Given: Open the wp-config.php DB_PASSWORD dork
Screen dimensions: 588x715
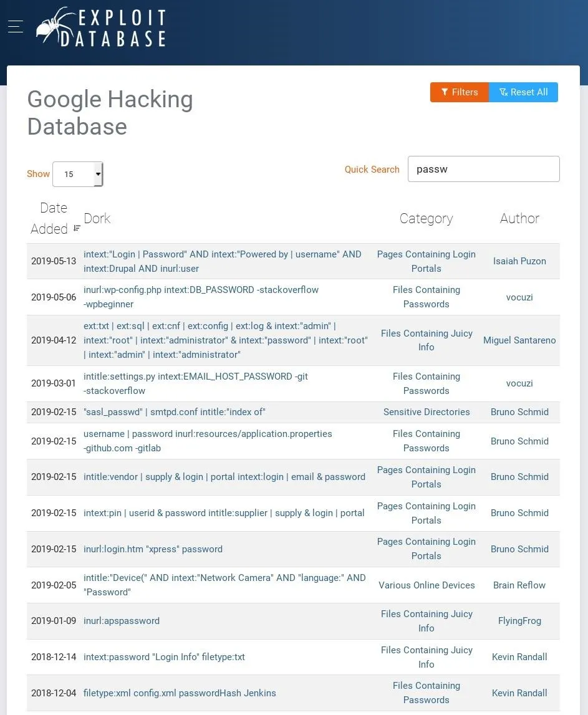Looking at the screenshot, I should click(201, 297).
